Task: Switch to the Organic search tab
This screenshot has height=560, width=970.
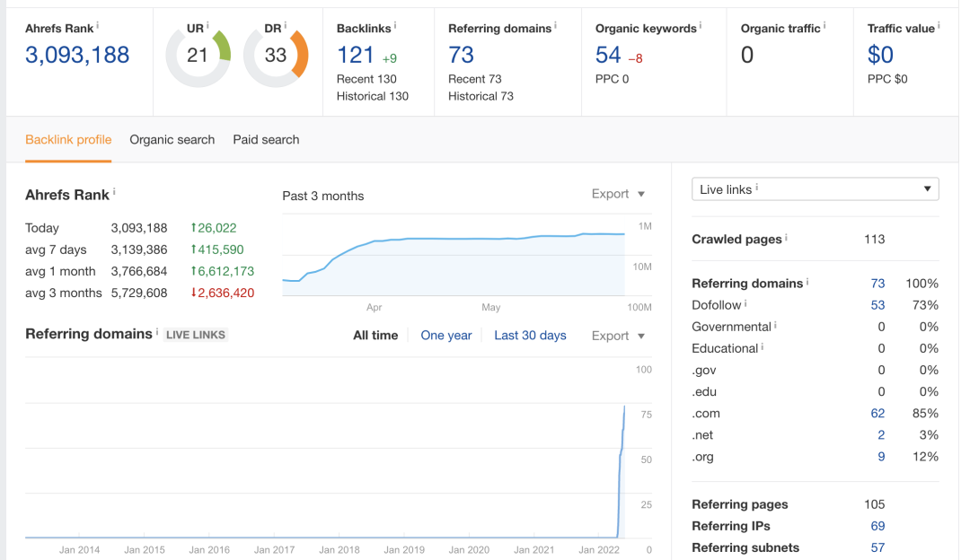Action: (x=172, y=140)
